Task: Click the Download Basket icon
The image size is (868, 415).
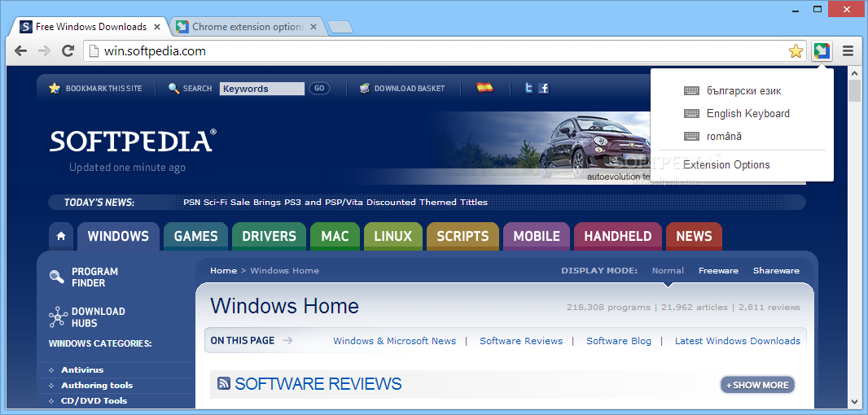Action: (x=365, y=88)
